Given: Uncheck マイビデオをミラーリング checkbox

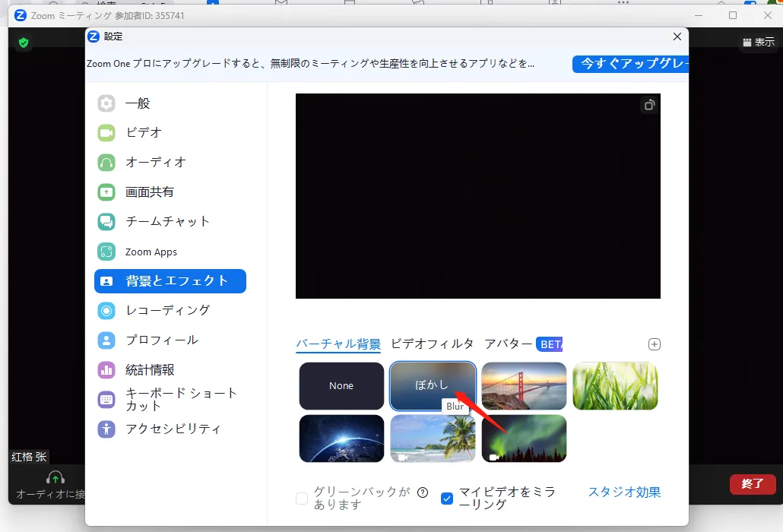Looking at the screenshot, I should (x=447, y=498).
